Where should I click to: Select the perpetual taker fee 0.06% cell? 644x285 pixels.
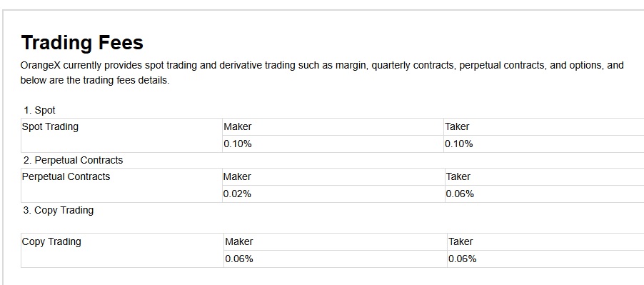[x=545, y=194]
